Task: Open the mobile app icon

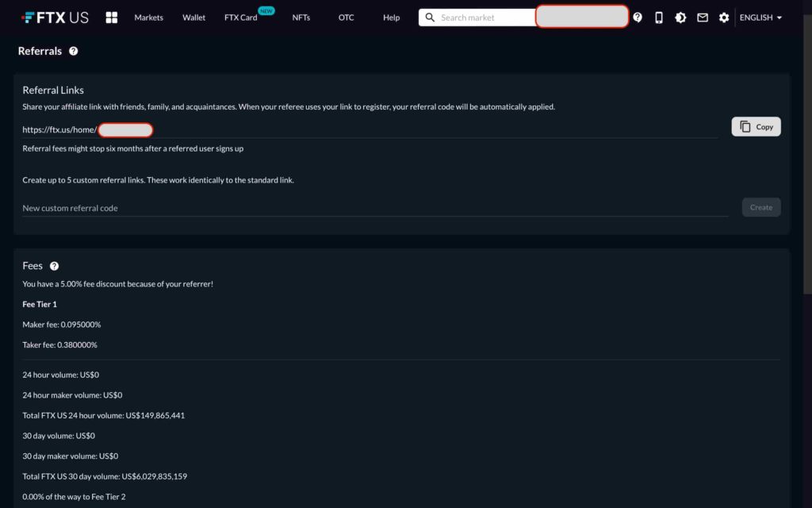Action: pos(659,17)
